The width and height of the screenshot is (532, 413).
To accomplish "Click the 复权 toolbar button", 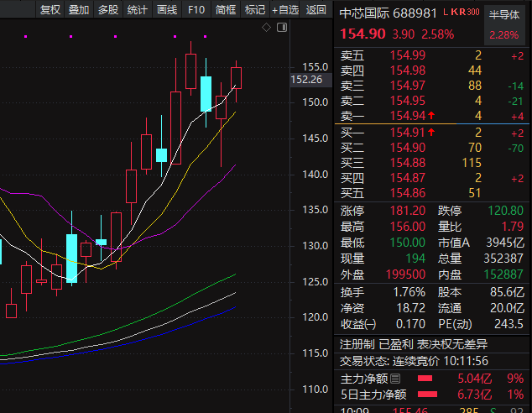I will coord(50,10).
